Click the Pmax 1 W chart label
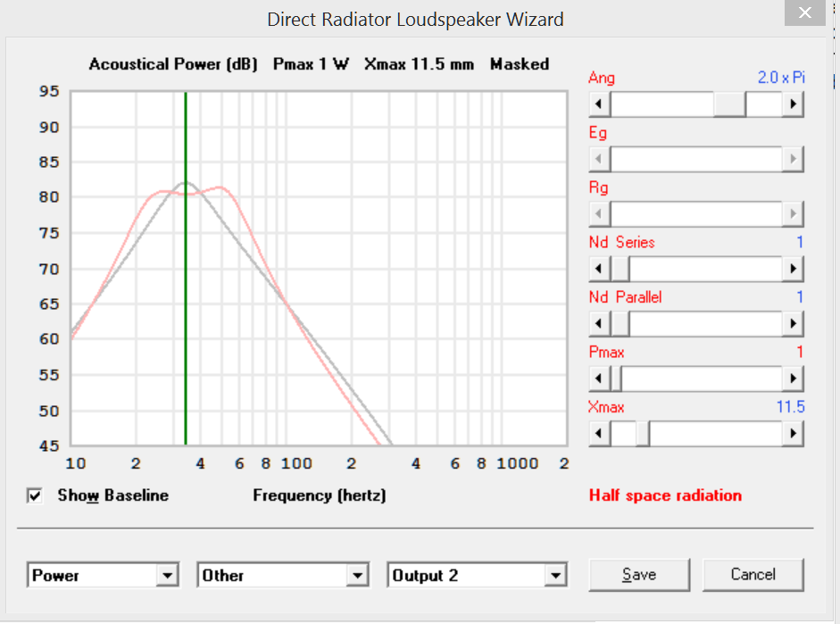 [311, 64]
